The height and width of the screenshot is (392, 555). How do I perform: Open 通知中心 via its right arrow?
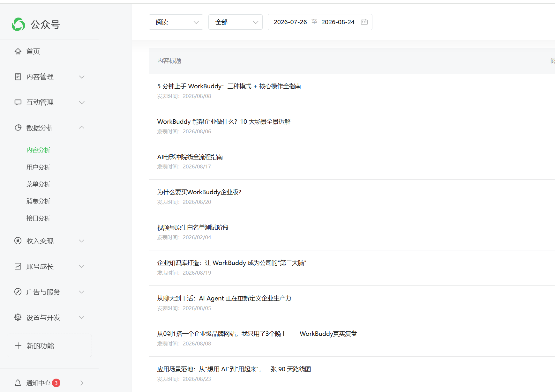82,383
